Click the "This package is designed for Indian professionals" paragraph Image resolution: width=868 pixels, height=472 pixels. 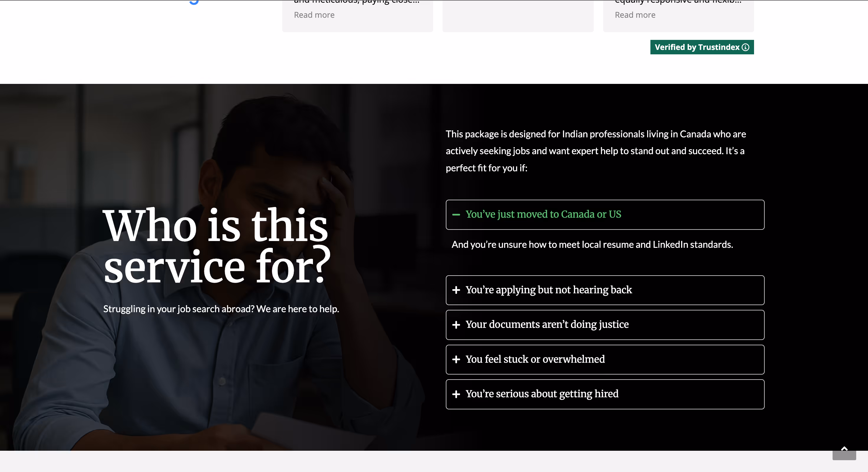(596, 151)
